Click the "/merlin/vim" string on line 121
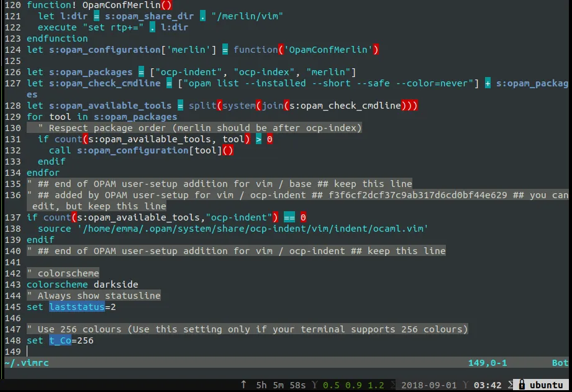 tap(247, 16)
